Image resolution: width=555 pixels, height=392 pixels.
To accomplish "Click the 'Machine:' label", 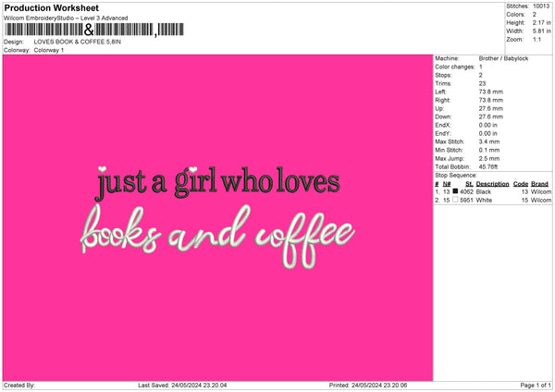I will point(447,58).
